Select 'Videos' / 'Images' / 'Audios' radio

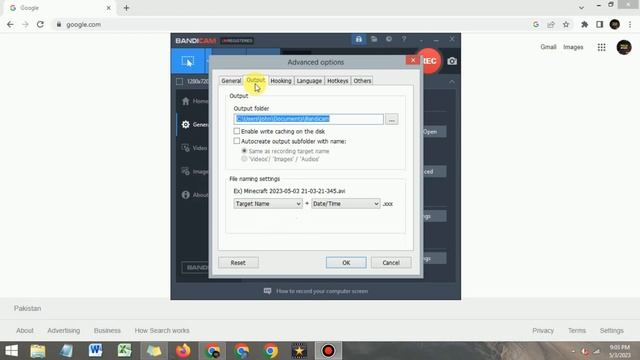244,159
